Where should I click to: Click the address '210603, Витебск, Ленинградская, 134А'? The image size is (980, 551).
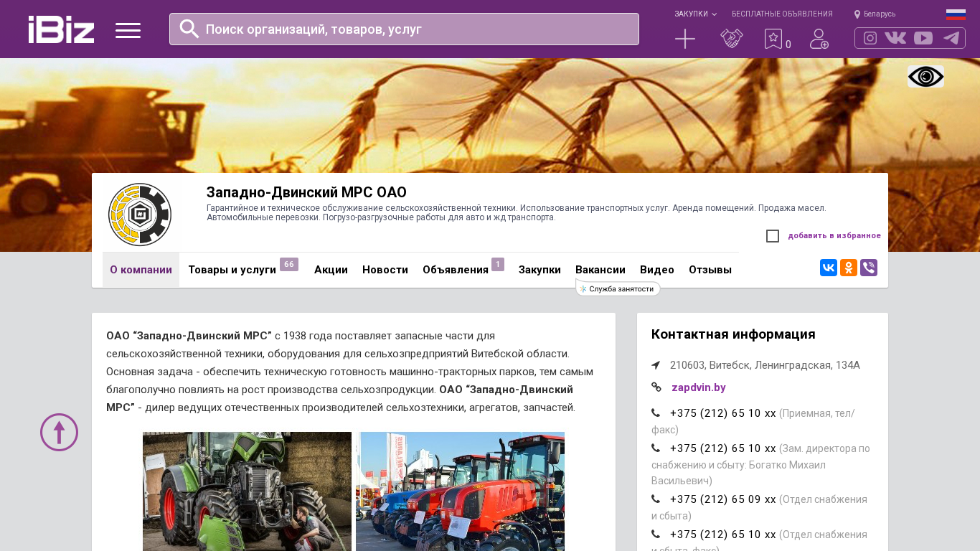point(765,365)
